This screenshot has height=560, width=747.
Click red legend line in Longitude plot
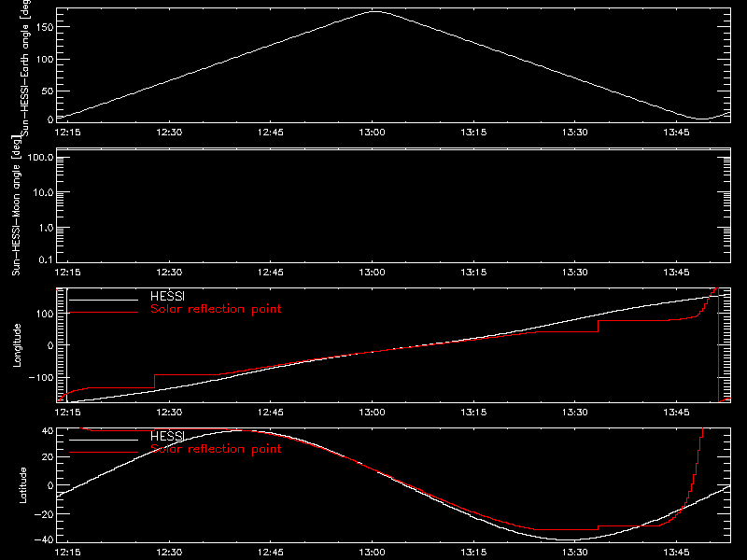[104, 313]
